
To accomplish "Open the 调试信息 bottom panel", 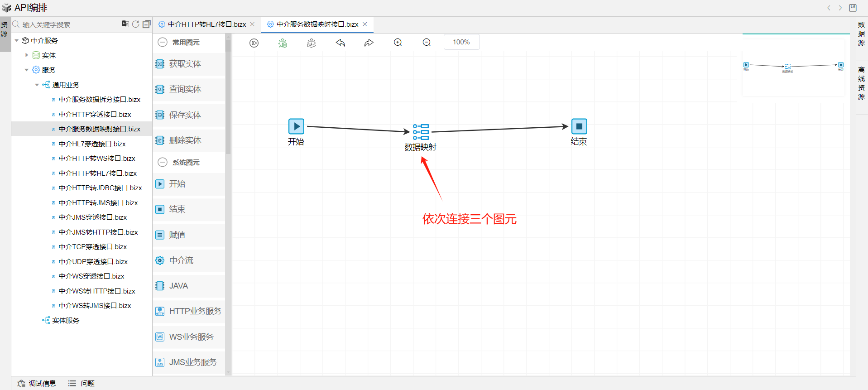I will [37, 384].
